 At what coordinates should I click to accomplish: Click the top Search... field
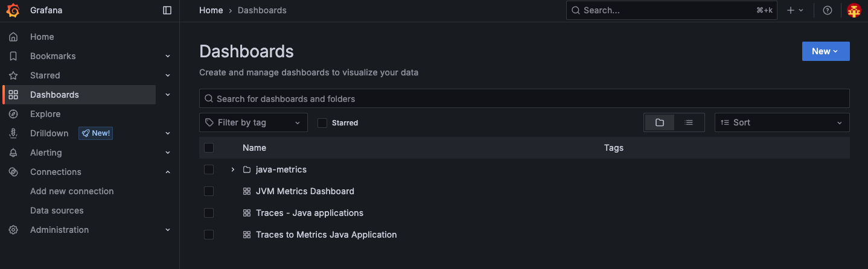pos(672,10)
